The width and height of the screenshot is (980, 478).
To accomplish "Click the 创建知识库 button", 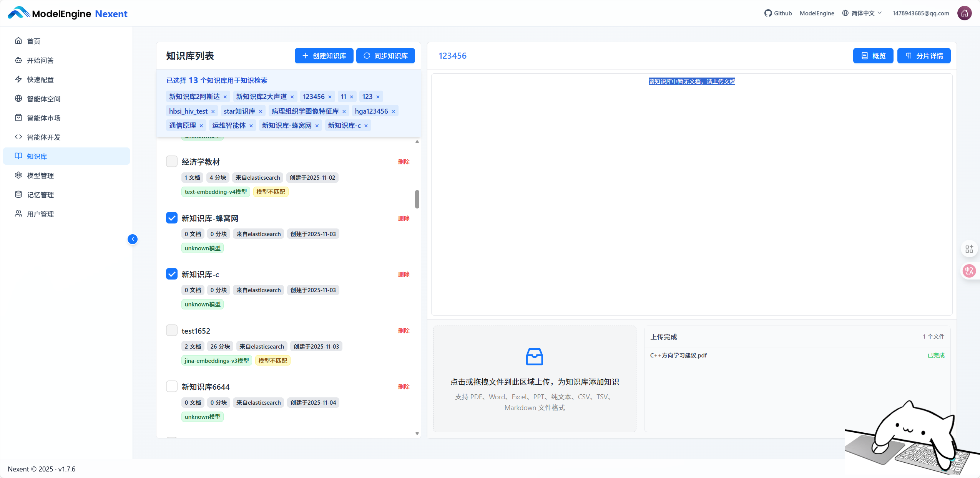I will 324,55.
